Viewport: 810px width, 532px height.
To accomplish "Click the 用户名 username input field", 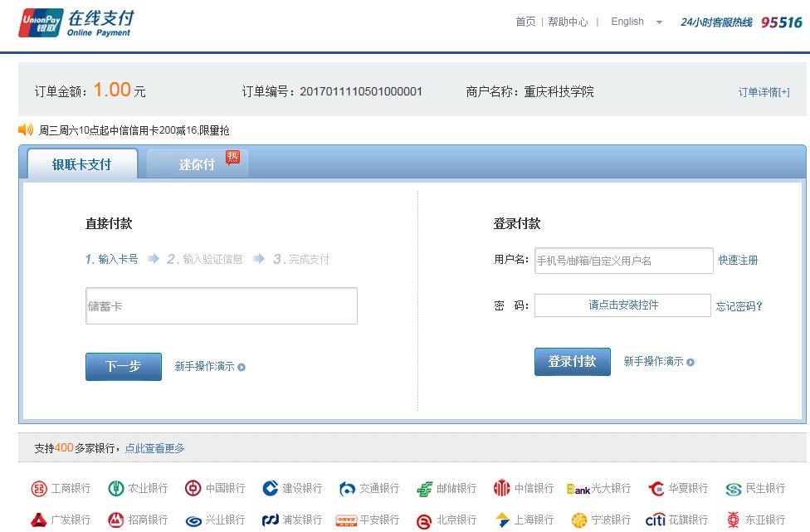I will click(x=623, y=261).
